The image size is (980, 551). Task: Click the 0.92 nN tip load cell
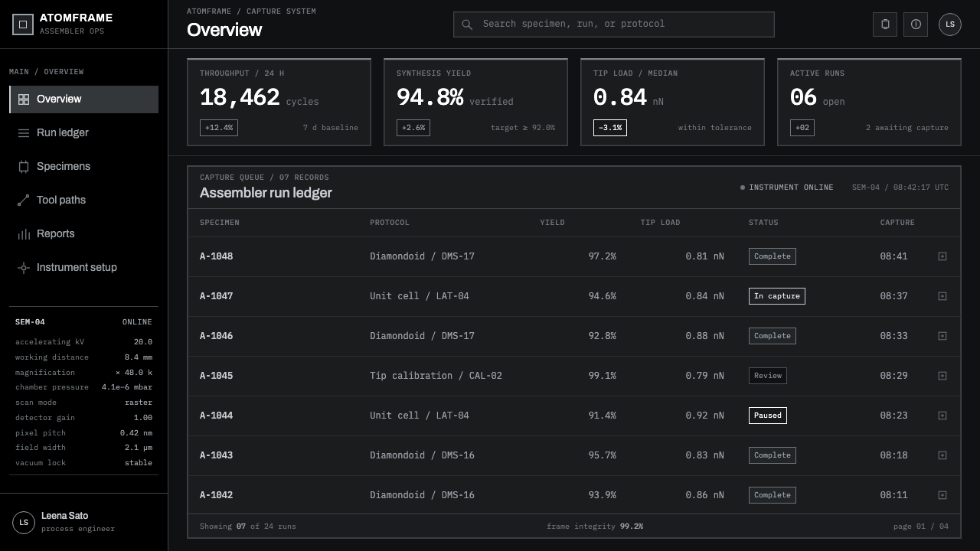click(x=704, y=416)
